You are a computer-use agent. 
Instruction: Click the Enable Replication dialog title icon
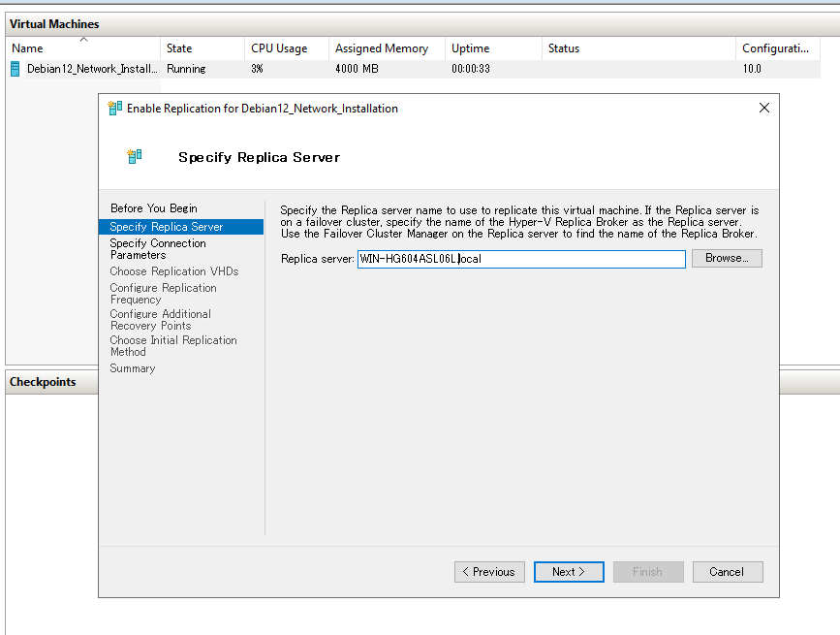114,109
